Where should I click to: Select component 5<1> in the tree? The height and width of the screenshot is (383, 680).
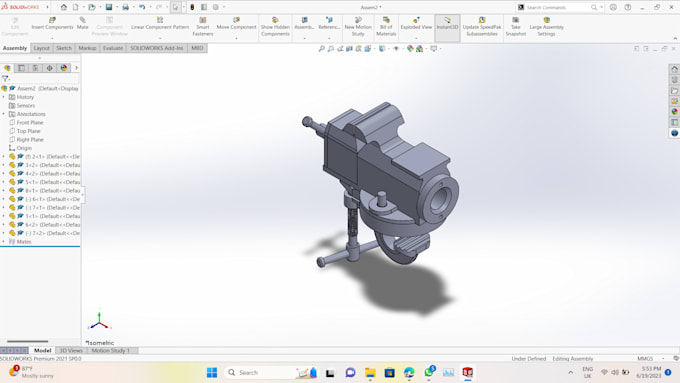45,182
